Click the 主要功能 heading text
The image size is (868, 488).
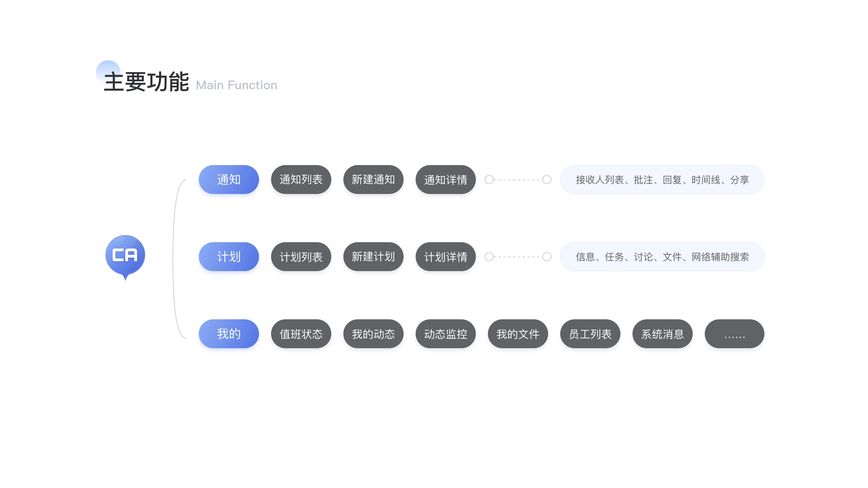[x=146, y=82]
